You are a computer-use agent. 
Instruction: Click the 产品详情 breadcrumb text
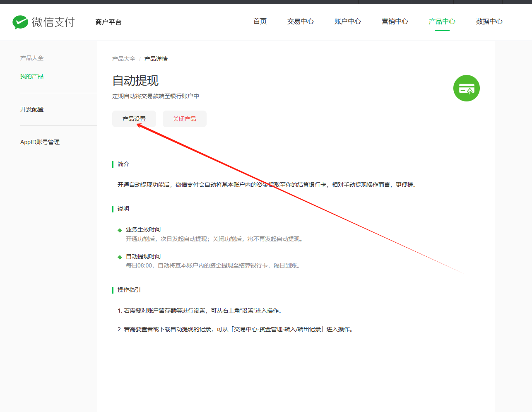[x=156, y=59]
